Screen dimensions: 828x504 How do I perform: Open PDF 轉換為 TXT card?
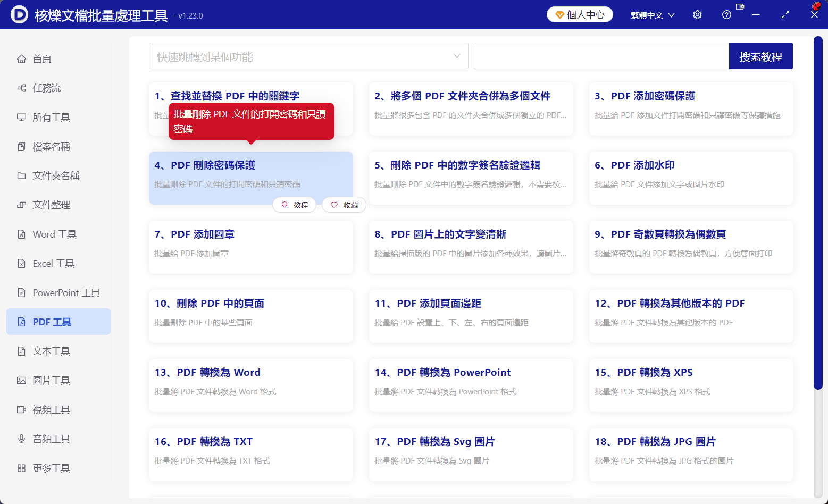pyautogui.click(x=251, y=455)
